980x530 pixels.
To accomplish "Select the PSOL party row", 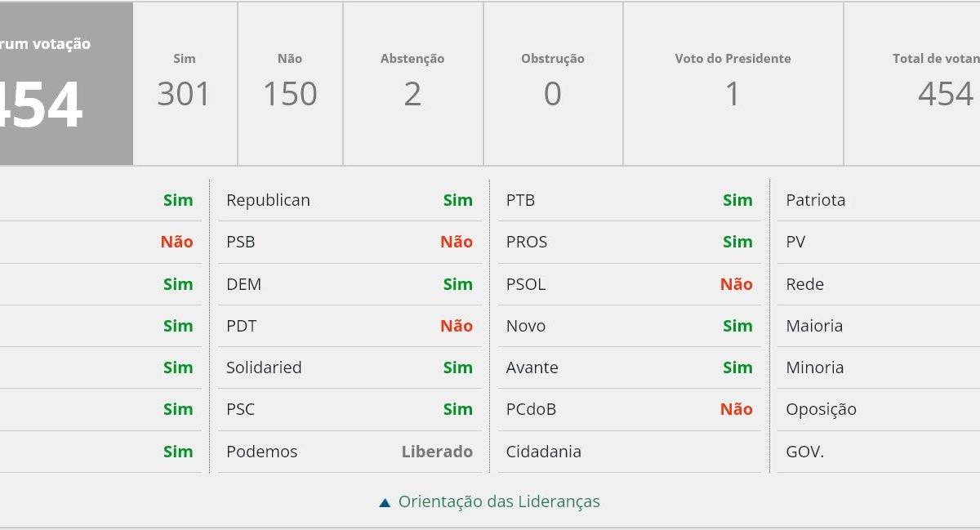I will [629, 284].
